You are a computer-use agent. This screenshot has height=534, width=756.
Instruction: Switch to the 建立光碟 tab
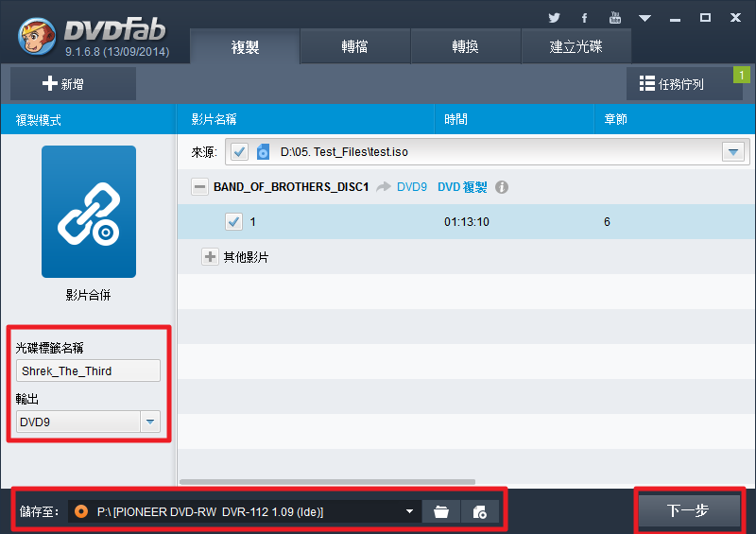(576, 46)
